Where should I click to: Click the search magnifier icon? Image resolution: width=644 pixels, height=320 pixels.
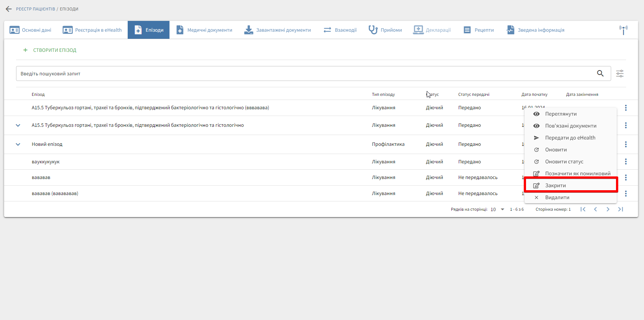point(600,73)
